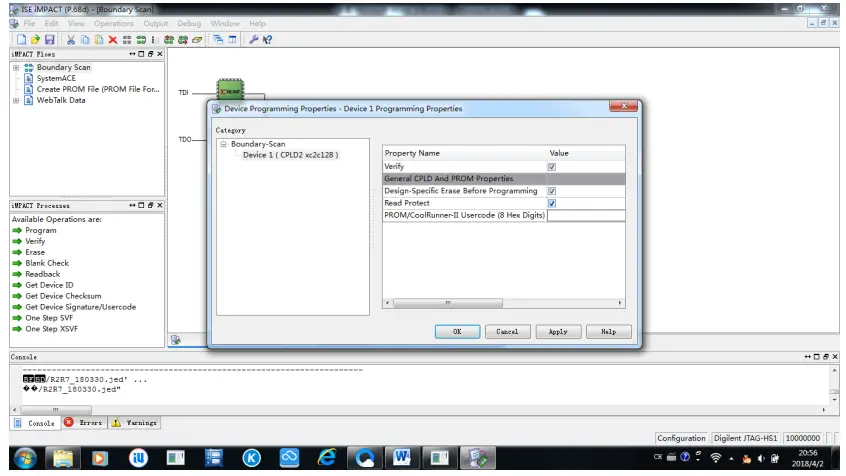
Task: Confirm the dialog with OK
Action: [x=457, y=331]
